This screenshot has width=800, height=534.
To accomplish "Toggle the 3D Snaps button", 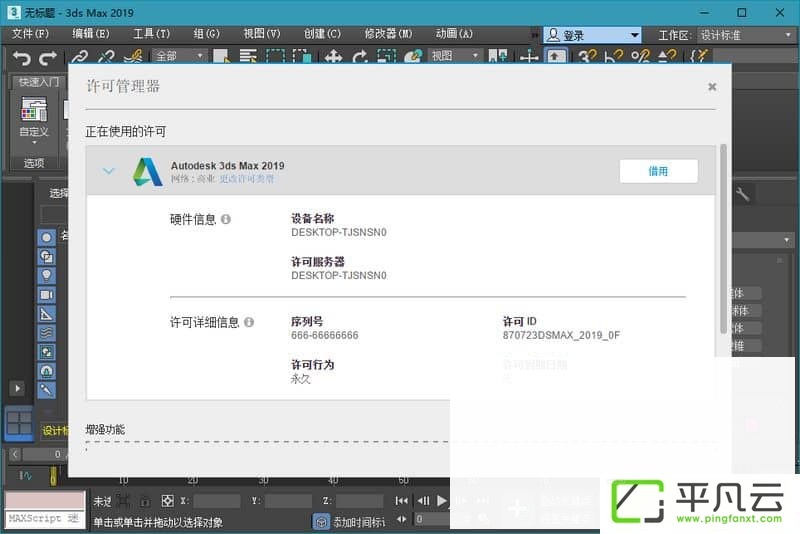I will (588, 57).
